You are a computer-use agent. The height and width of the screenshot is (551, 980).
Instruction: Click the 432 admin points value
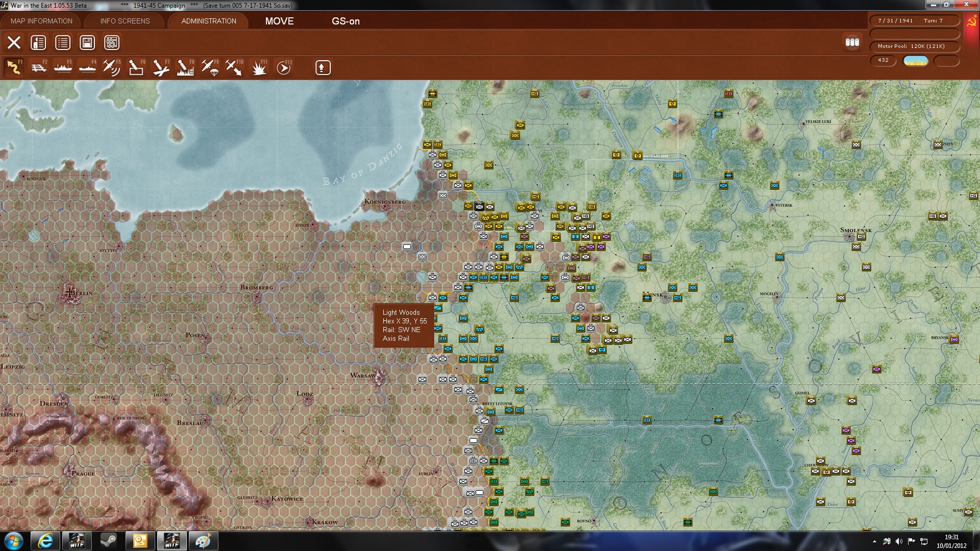tap(883, 60)
